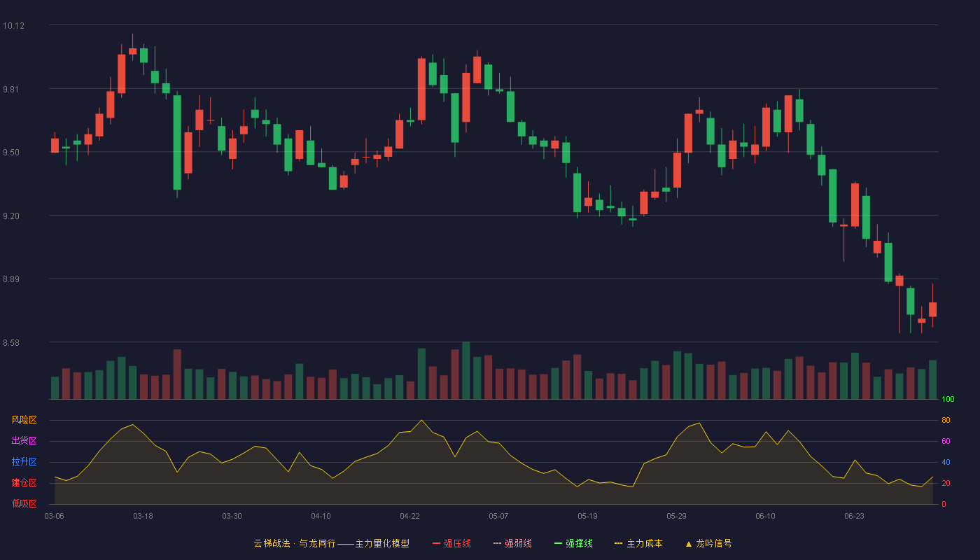The image size is (980, 560).
Task: Click the blue 40 indicator scale value
Action: (946, 463)
